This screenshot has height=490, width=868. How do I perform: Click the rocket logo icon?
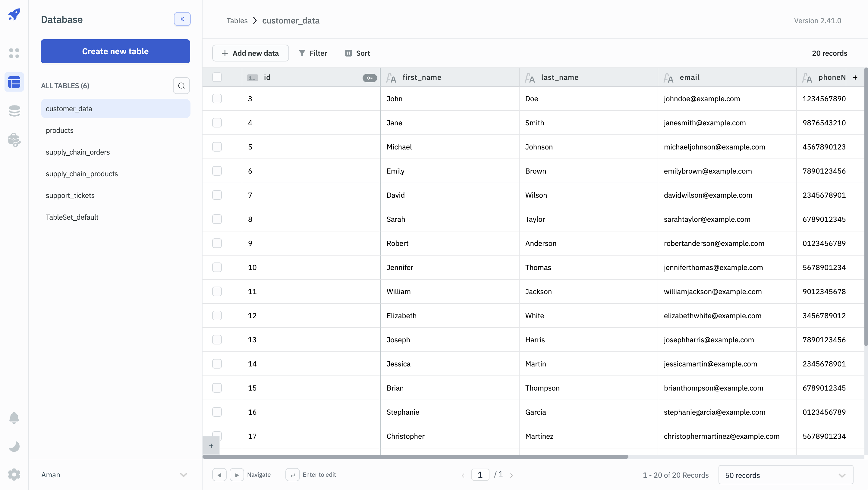coord(14,14)
